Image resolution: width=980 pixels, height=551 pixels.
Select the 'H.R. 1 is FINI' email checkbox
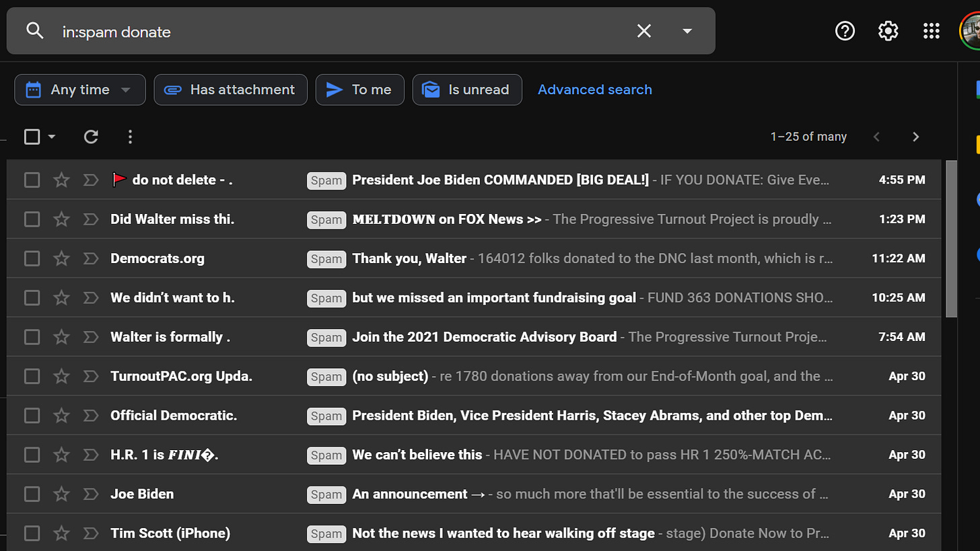[32, 455]
